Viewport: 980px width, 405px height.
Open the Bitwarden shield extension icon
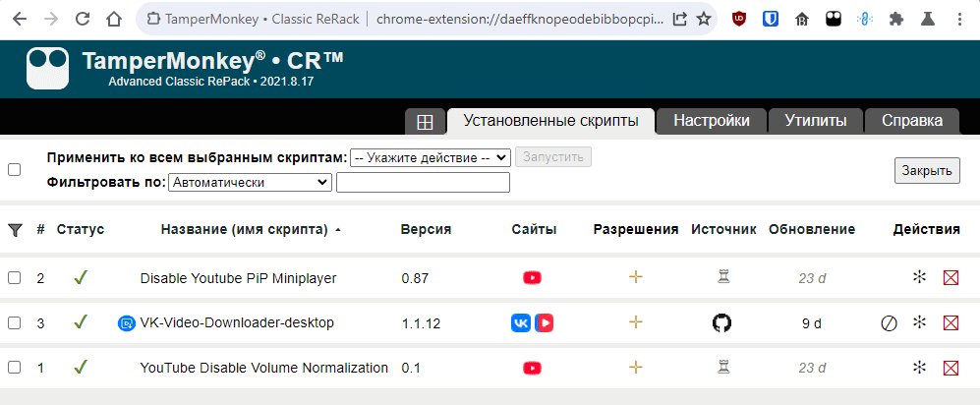click(x=770, y=20)
